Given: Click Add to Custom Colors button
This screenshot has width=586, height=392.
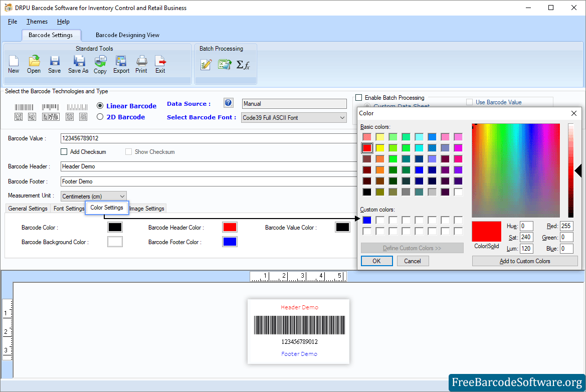Looking at the screenshot, I should pyautogui.click(x=525, y=261).
